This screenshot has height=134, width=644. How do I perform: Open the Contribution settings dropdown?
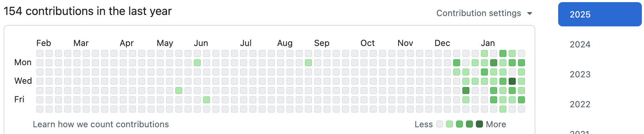point(484,13)
